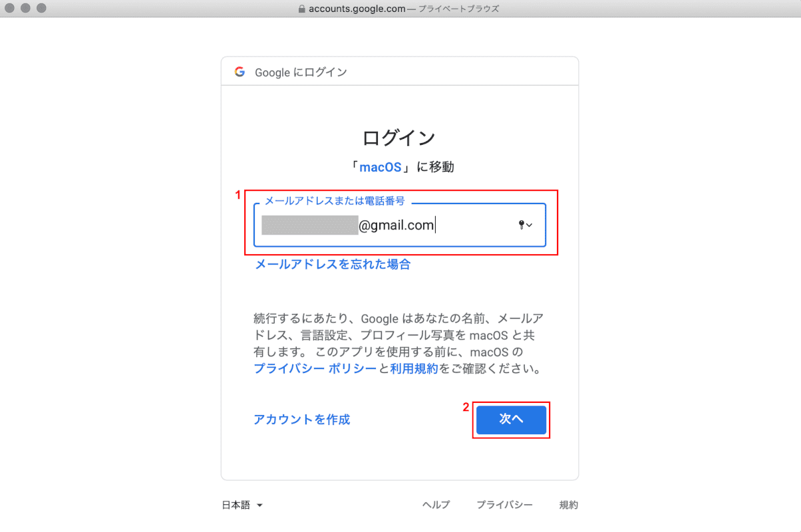The image size is (801, 532).
Task: Click the lock icon in address bar
Action: [302, 9]
